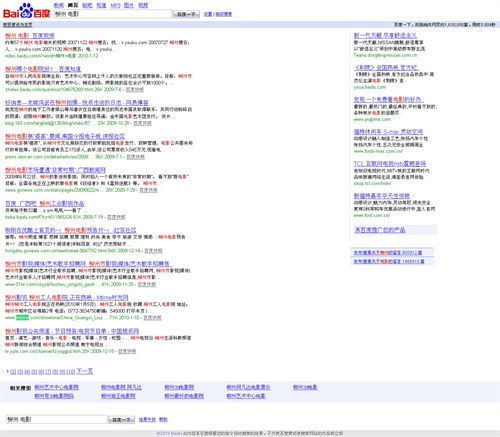Open 柳州 message board link with 800912 posts

[388, 253]
